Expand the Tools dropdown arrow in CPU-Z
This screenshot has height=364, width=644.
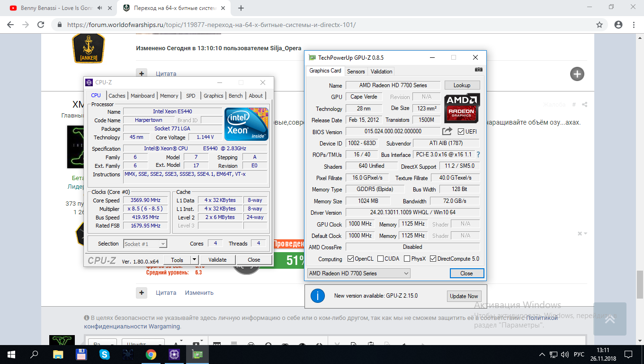click(194, 260)
